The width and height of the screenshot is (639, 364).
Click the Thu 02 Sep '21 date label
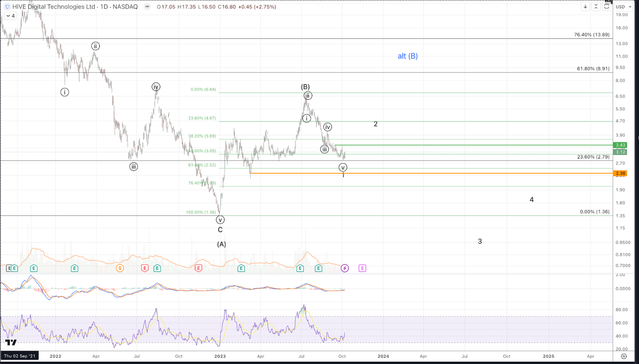coord(19,356)
